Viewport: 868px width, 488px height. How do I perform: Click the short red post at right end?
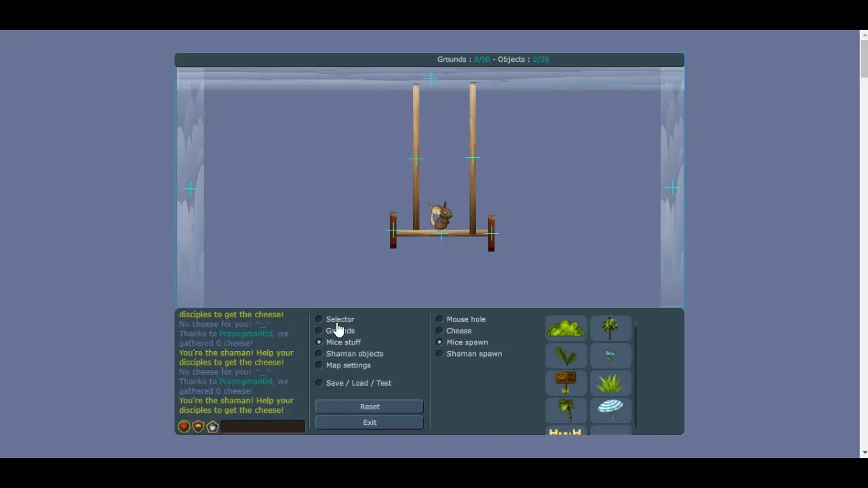coord(491,233)
